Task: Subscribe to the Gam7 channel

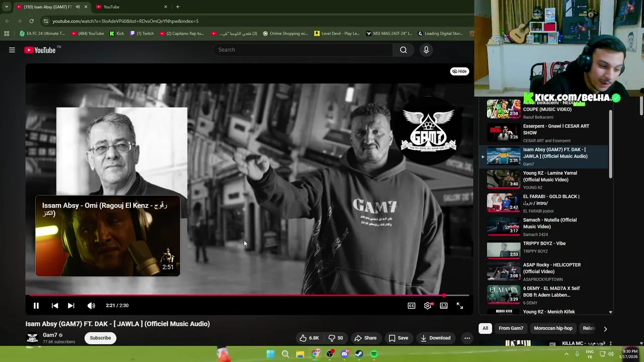Action: [100, 338]
